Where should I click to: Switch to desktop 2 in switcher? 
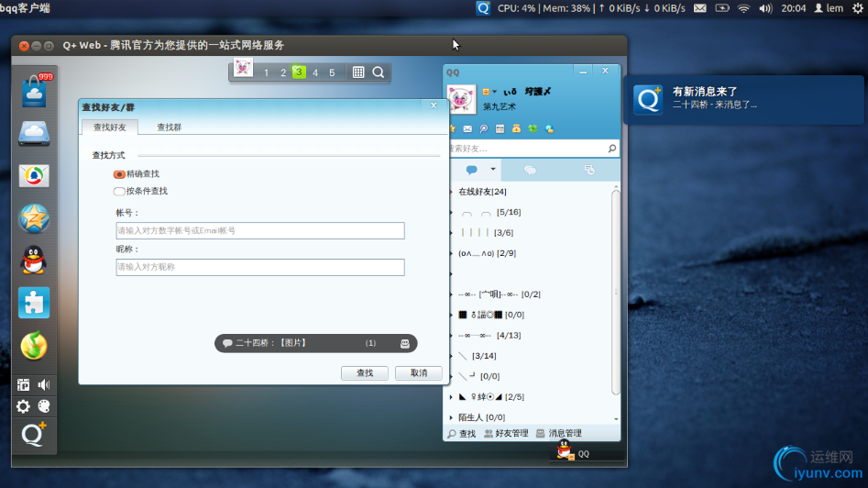283,72
